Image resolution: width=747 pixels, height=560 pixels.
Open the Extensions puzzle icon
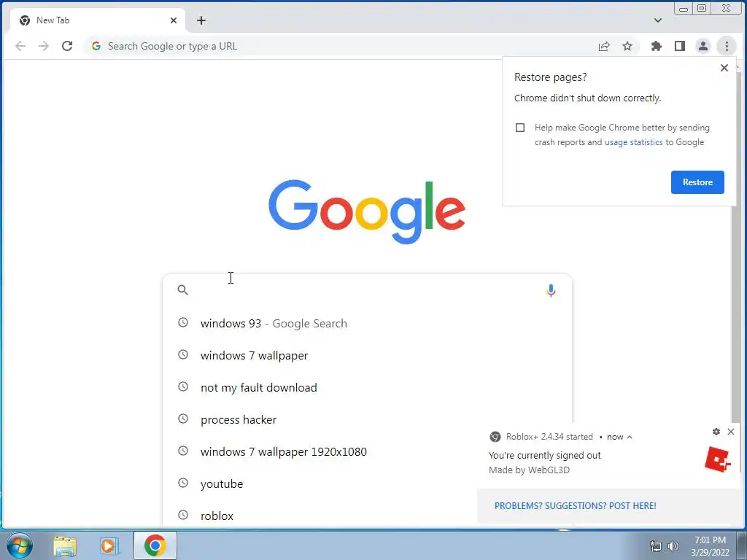[x=657, y=46]
